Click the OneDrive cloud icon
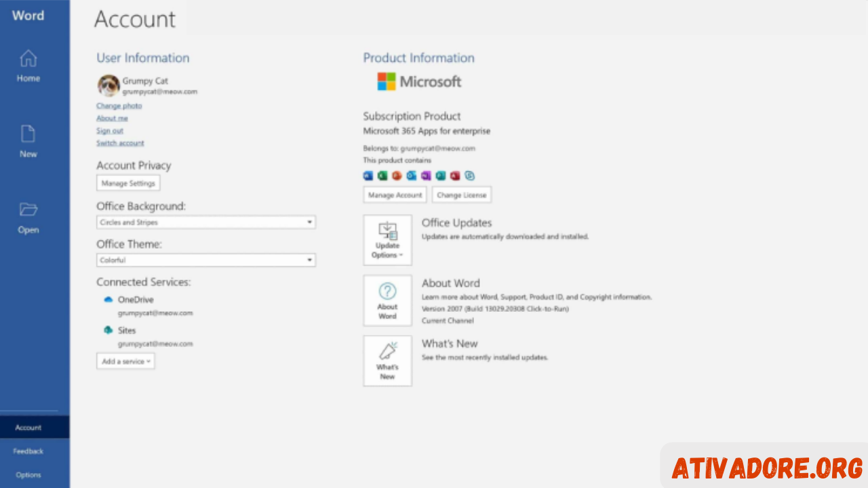 [108, 299]
